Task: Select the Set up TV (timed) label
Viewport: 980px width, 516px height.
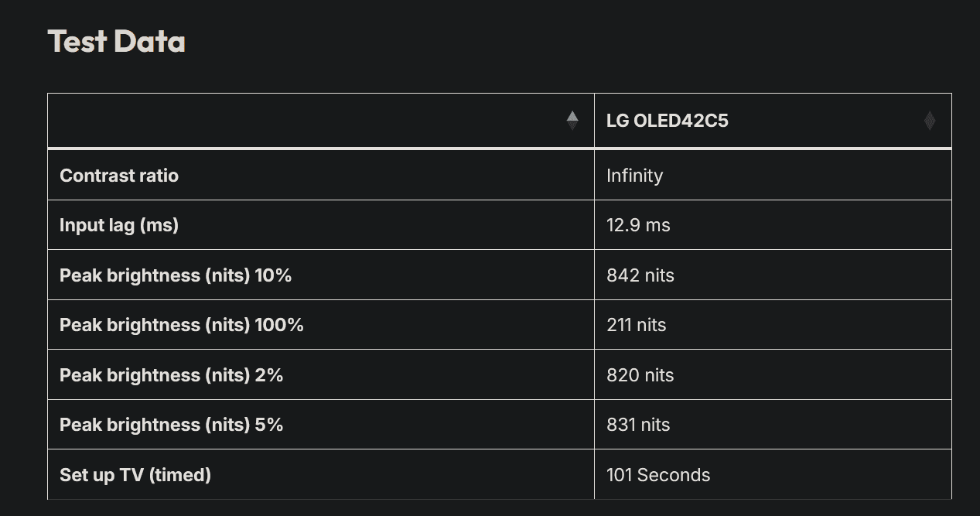Action: tap(135, 475)
